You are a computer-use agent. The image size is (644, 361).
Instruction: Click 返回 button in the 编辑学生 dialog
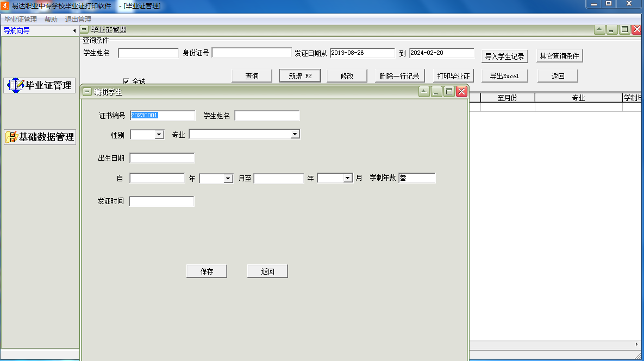pyautogui.click(x=267, y=271)
